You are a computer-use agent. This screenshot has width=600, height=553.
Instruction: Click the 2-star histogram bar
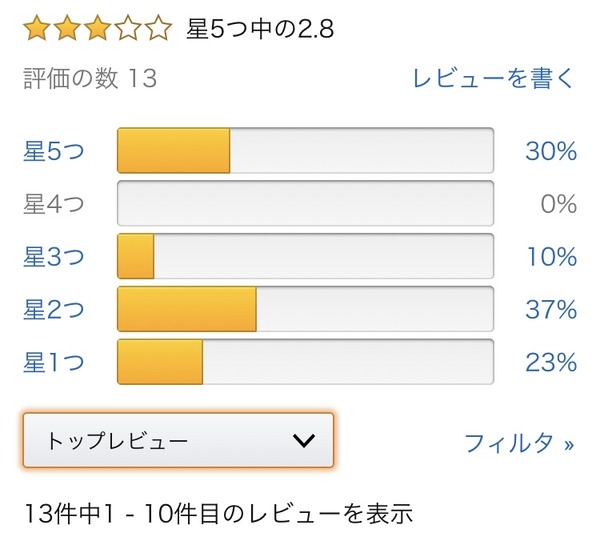coord(305,310)
